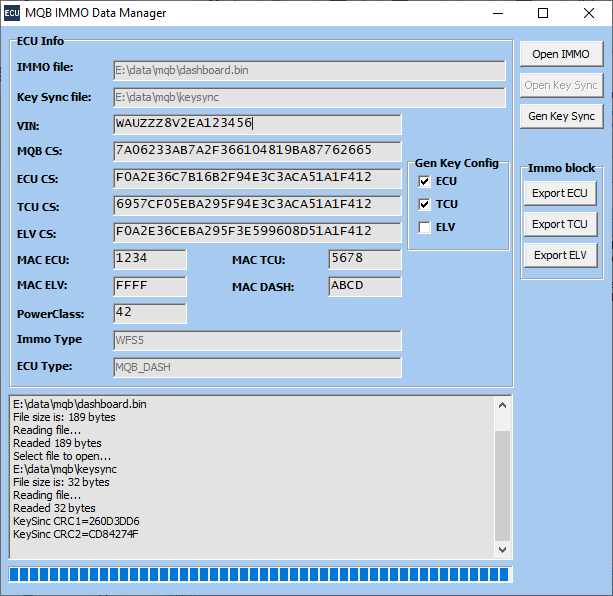
Task: Click the log scrollbar down arrow
Action: (x=503, y=550)
